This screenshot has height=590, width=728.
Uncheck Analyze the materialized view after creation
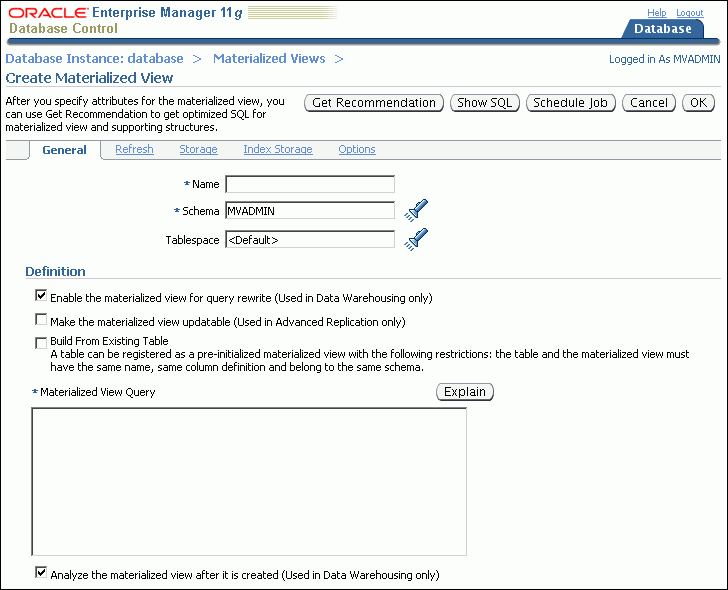tap(41, 574)
